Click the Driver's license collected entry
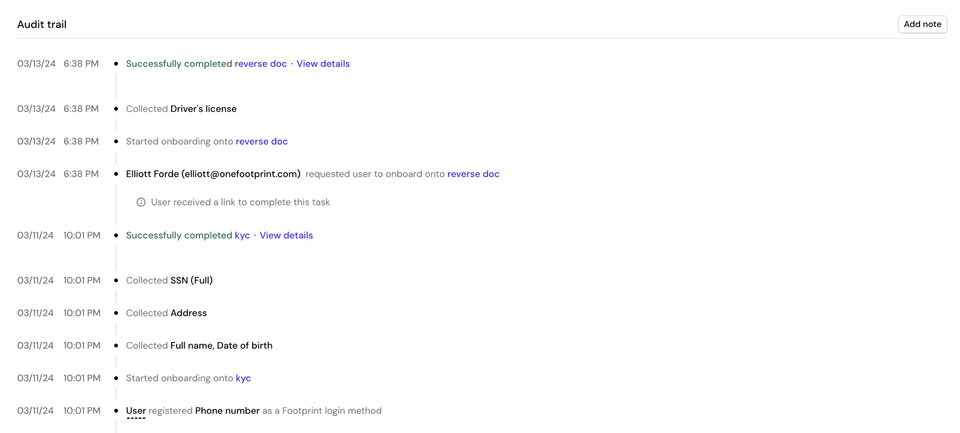Viewport: 960px width, 433px height. pos(203,109)
